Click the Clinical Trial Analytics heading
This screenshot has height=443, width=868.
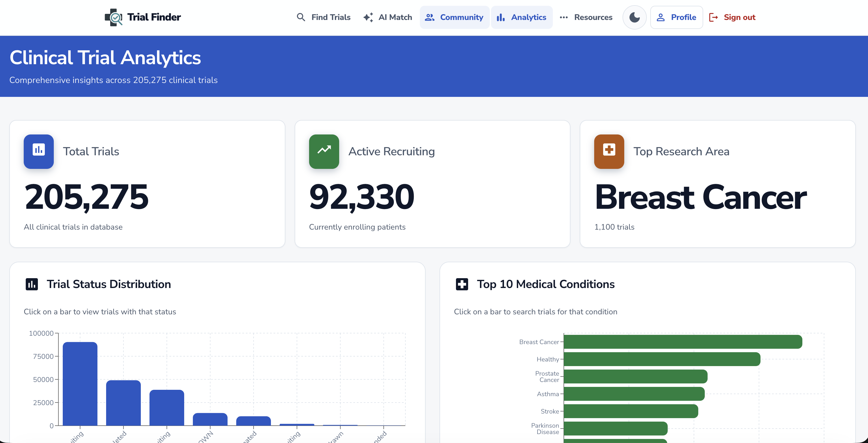pos(105,58)
